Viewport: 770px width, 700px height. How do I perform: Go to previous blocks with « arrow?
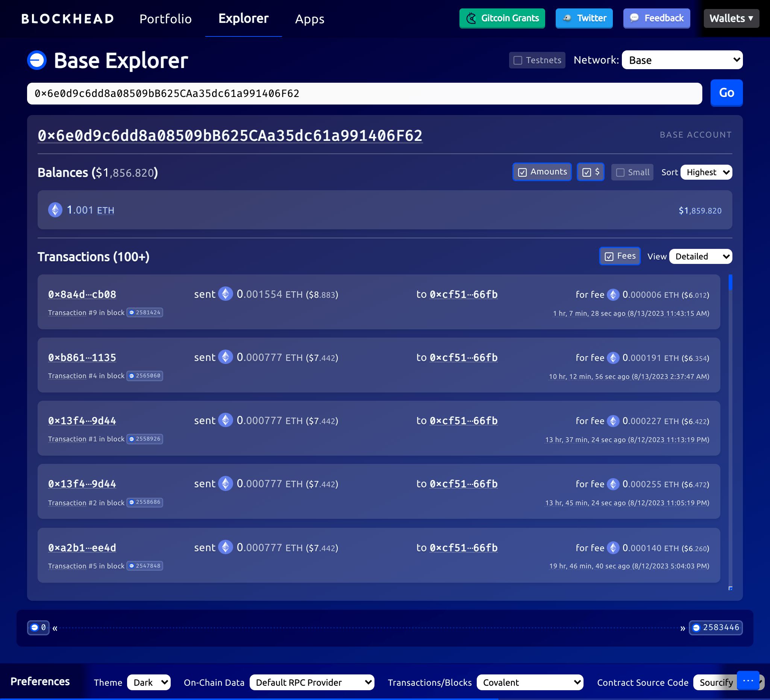coord(55,628)
